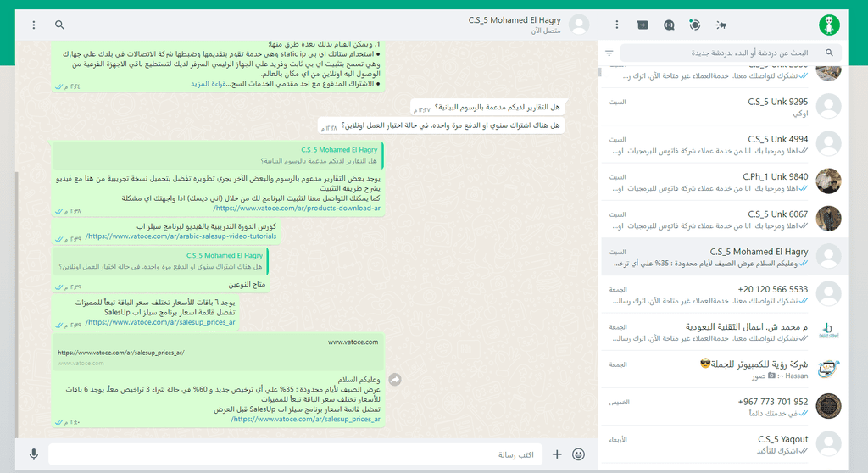868x473 pixels.
Task: Open chat C.S_5 Yaqout
Action: [724, 444]
